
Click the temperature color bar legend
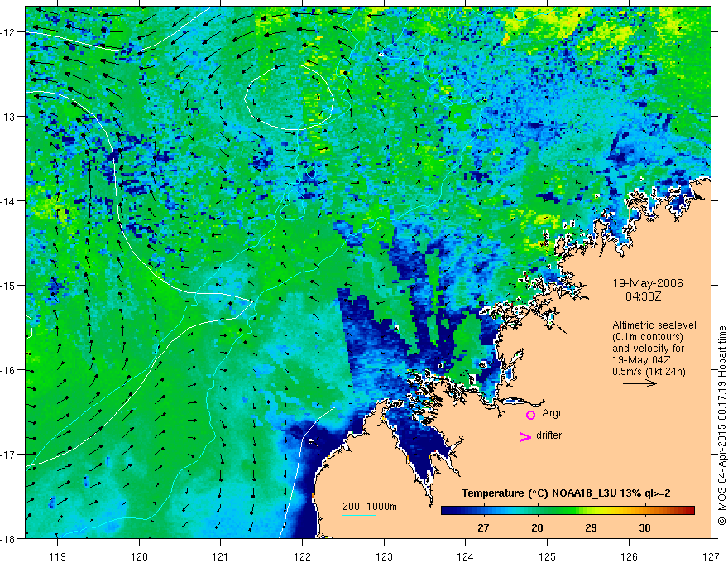tap(568, 511)
